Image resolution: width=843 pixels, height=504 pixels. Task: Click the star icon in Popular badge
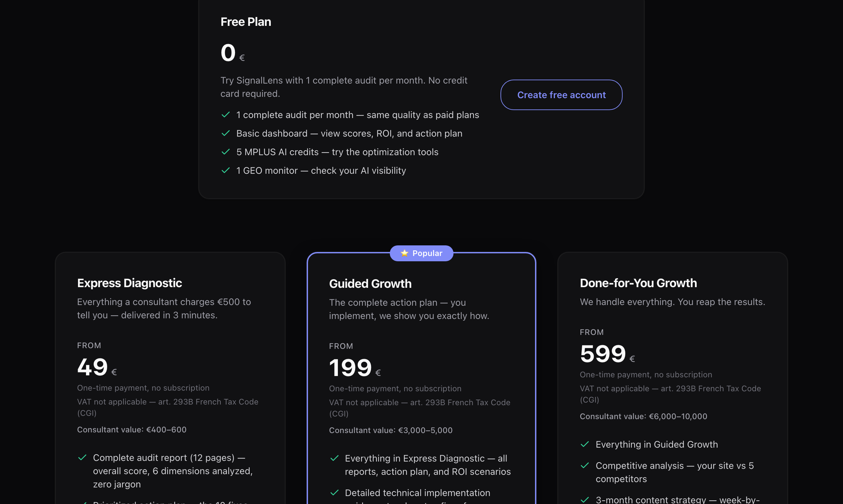404,253
